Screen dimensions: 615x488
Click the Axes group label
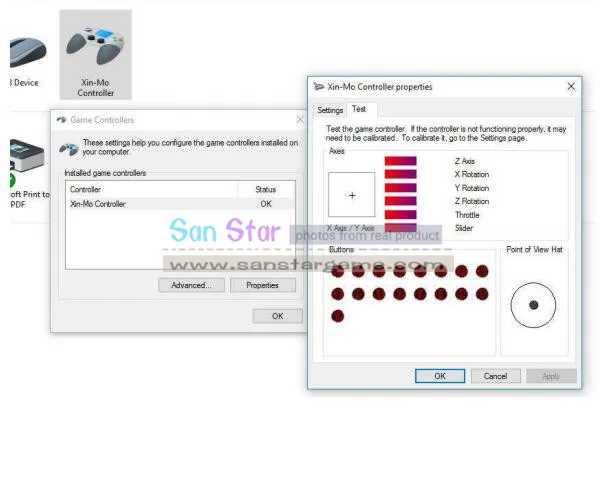[x=337, y=151]
